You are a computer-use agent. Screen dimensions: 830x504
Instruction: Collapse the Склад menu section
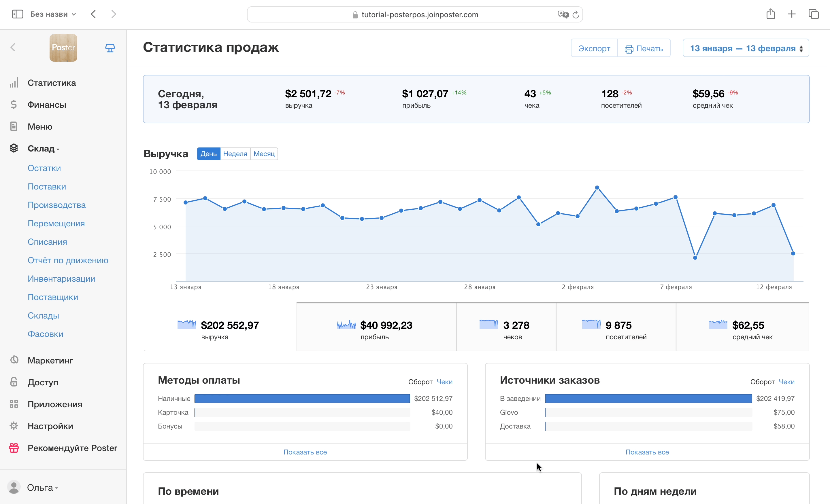point(44,149)
